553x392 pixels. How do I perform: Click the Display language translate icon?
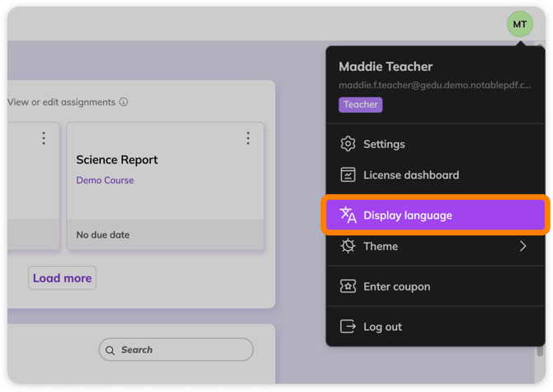[x=347, y=215]
